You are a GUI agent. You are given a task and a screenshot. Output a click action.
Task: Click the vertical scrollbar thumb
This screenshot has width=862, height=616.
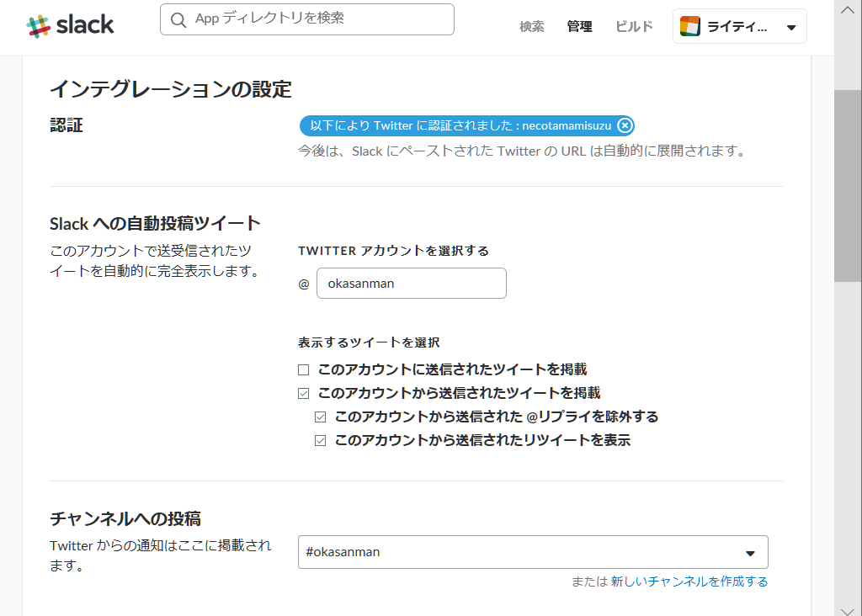848,185
